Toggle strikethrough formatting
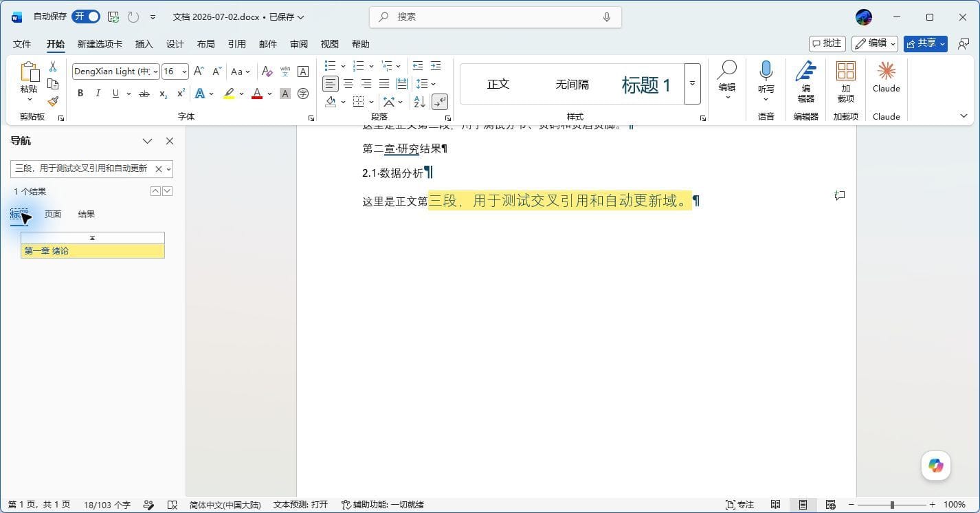 pyautogui.click(x=144, y=94)
